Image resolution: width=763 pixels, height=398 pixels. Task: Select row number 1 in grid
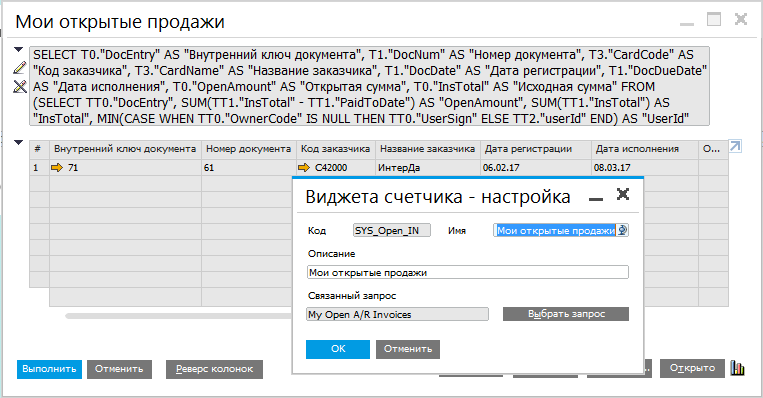point(39,167)
